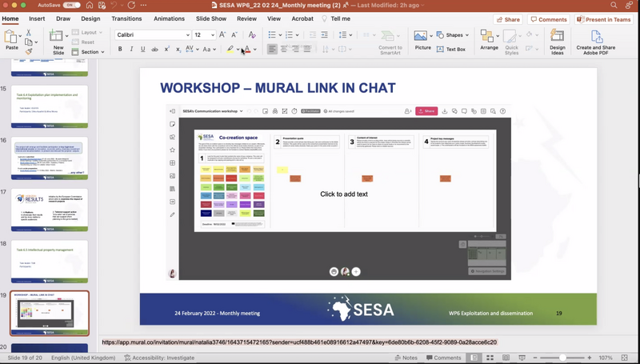
Task: Open the Animations tab
Action: [x=170, y=18]
